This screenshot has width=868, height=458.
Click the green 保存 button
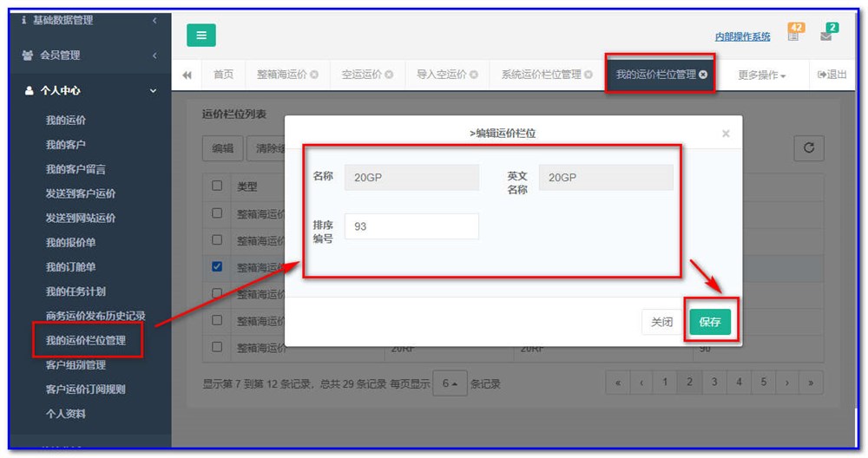710,322
